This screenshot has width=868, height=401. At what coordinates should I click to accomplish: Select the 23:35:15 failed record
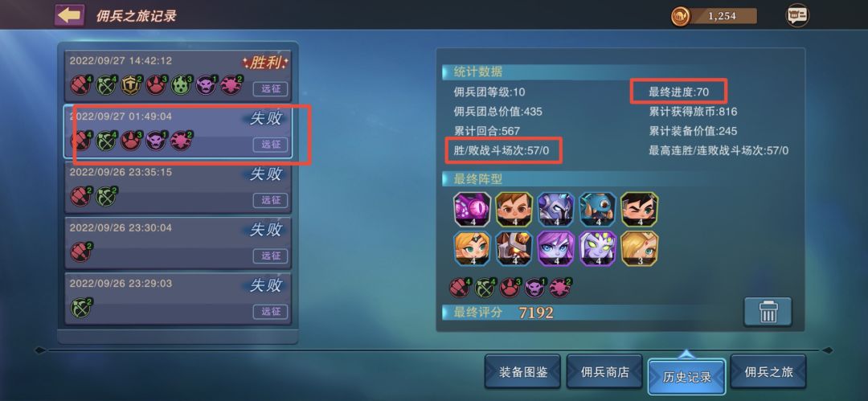tap(178, 187)
